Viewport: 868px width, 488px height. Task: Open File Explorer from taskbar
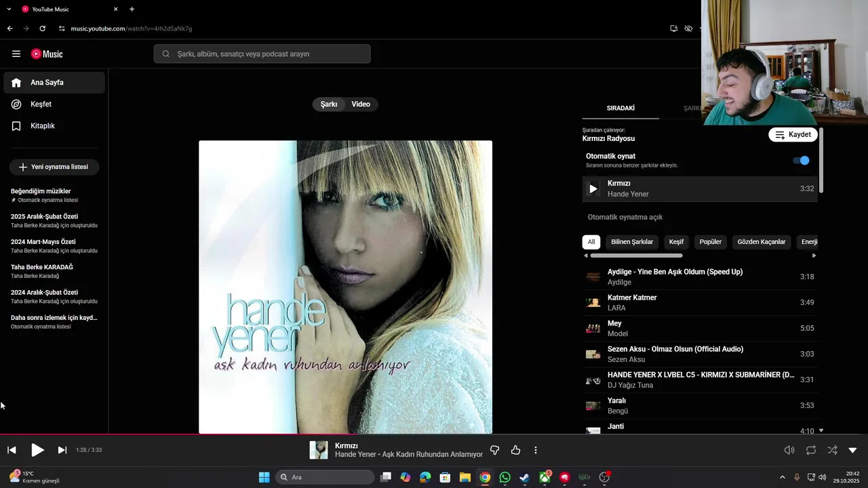click(465, 477)
